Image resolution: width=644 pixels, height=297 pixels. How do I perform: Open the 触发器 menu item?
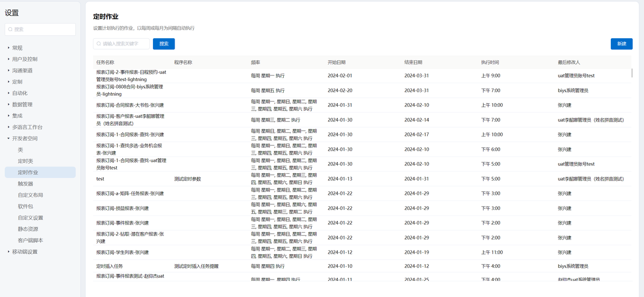[x=26, y=184]
